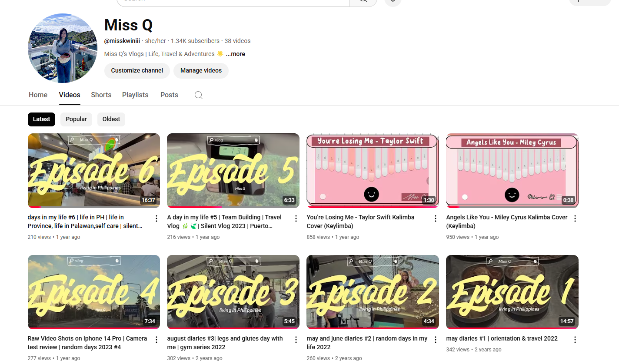Image resolution: width=619 pixels, height=364 pixels.
Task: Click the Miss Q channel profile picture
Action: (63, 48)
